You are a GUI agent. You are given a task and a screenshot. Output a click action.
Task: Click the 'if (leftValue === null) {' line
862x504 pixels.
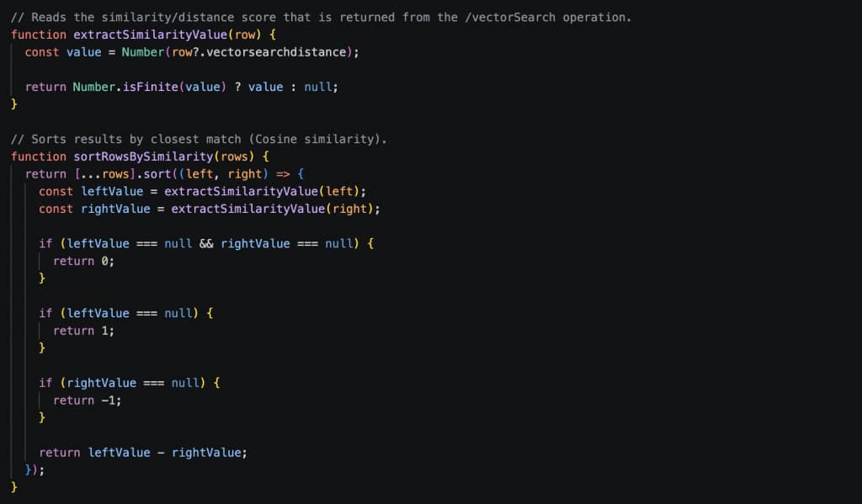[126, 313]
